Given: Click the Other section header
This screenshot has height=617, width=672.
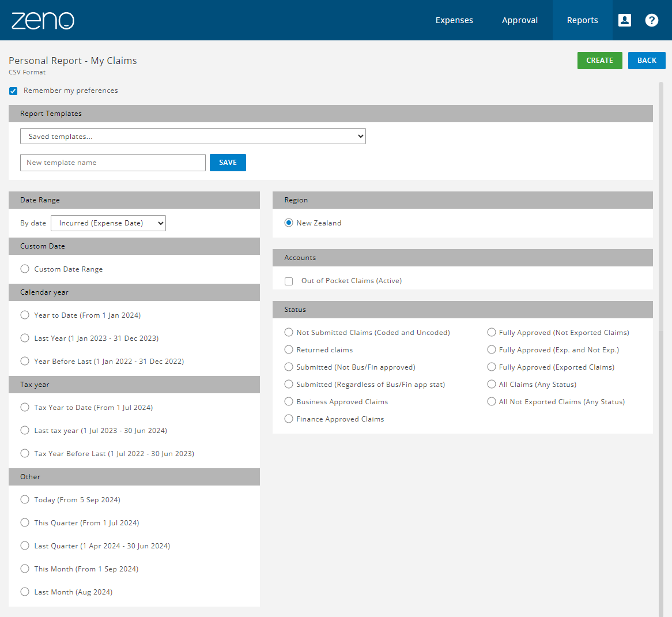Looking at the screenshot, I should tap(134, 477).
